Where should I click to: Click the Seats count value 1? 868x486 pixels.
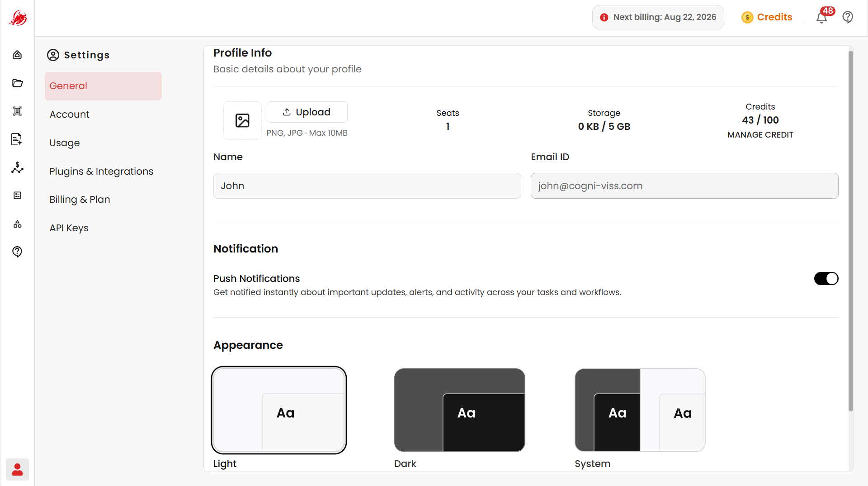[x=448, y=127]
